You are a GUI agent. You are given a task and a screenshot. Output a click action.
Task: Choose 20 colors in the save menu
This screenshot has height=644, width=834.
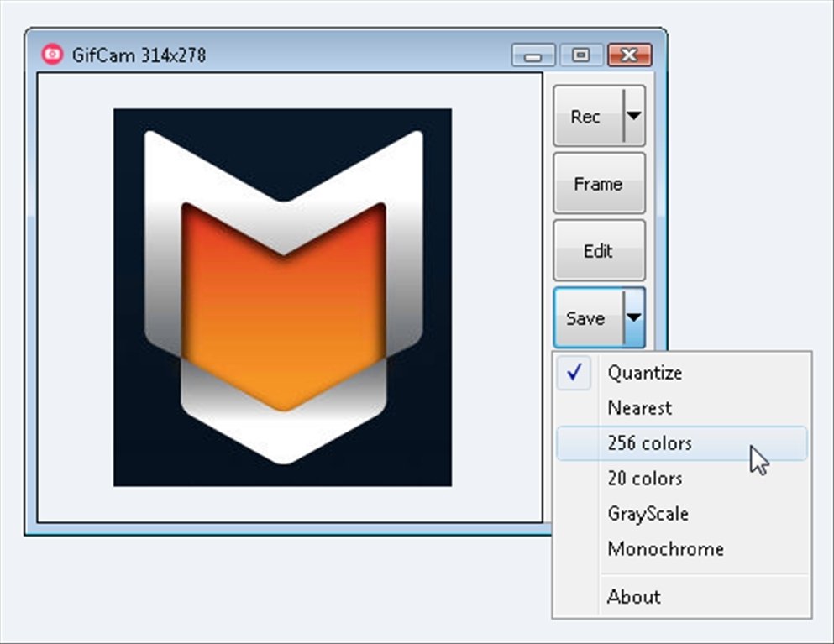coord(682,478)
